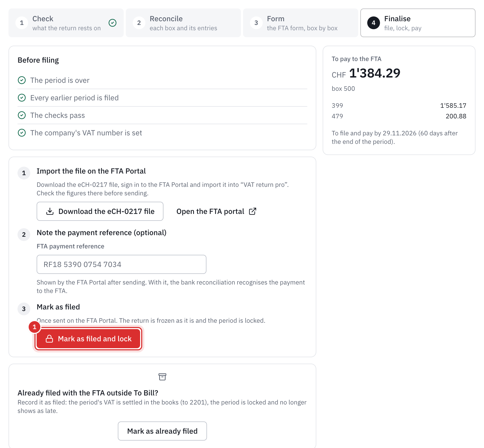Click the 'Before filing' heading
The image size is (484, 448).
(x=38, y=60)
